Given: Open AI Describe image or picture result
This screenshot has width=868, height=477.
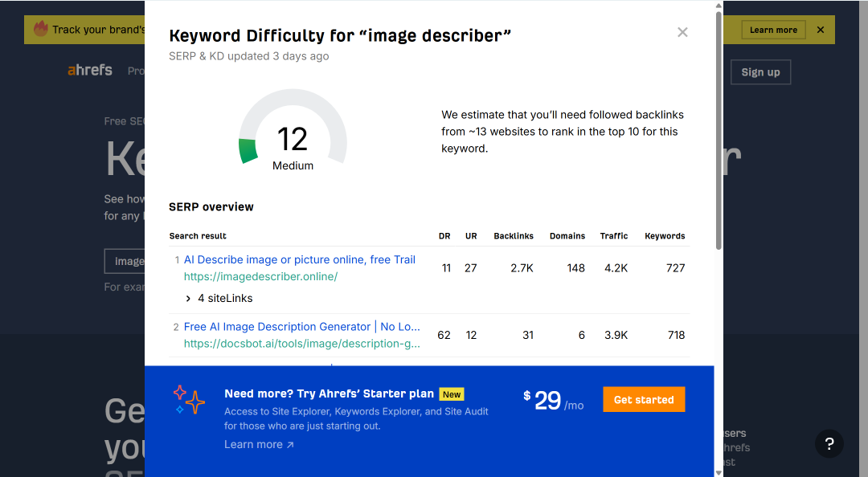Looking at the screenshot, I should point(300,259).
